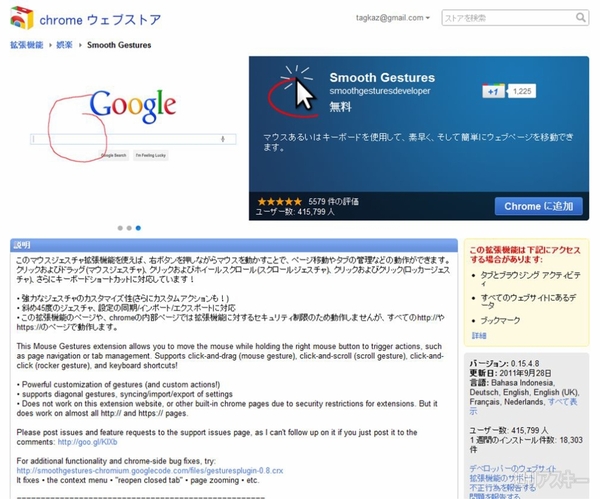Image resolution: width=600 pixels, height=499 pixels.
Task: Open デベロッパーのウェブサイト link
Action: [513, 469]
